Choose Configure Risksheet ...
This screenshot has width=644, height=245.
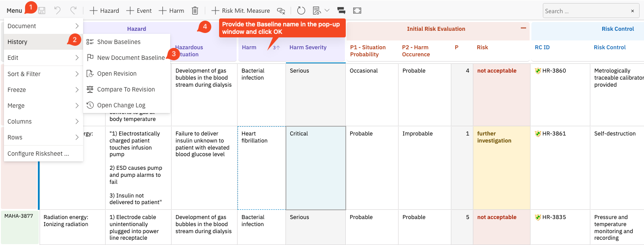[x=43, y=154]
